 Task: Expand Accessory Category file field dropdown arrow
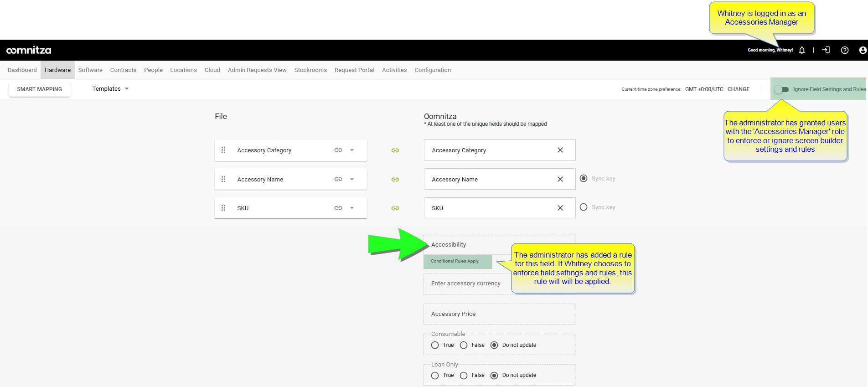(x=352, y=150)
